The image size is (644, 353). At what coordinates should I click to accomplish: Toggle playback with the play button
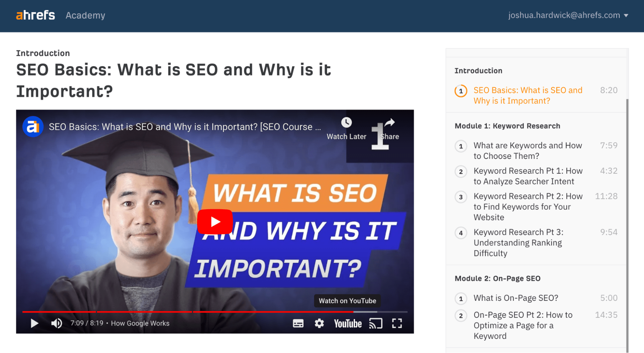click(34, 323)
